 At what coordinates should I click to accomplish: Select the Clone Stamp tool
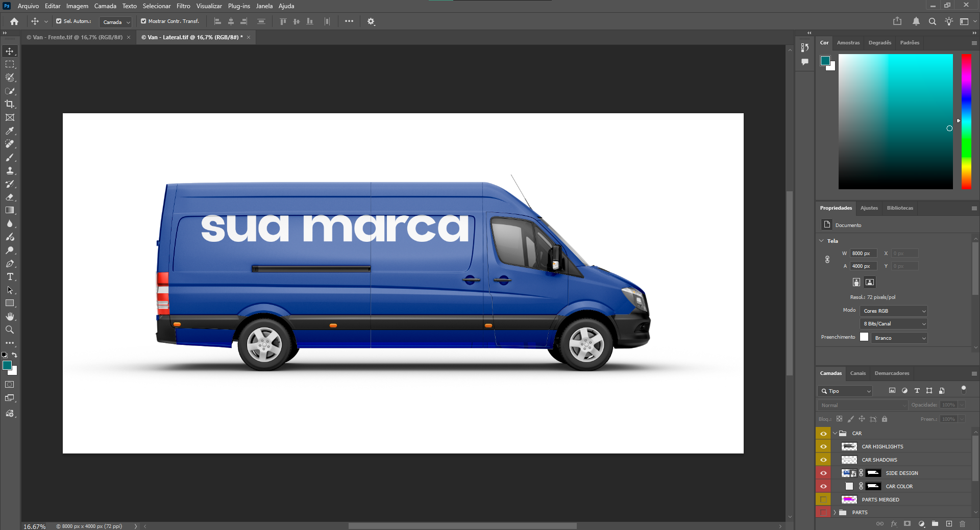(10, 170)
